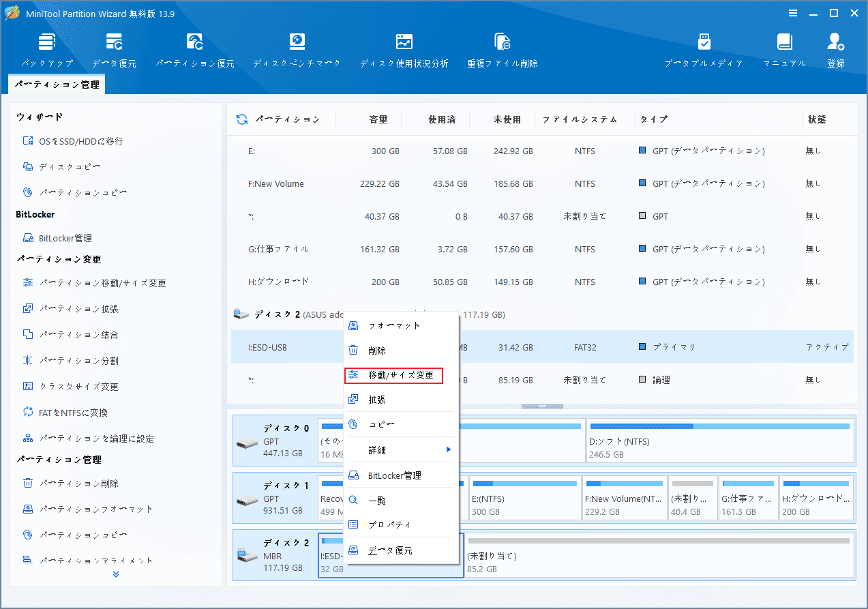
Task: Select the H:ダウンロード 200 GB block in the disk map
Action: point(816,499)
